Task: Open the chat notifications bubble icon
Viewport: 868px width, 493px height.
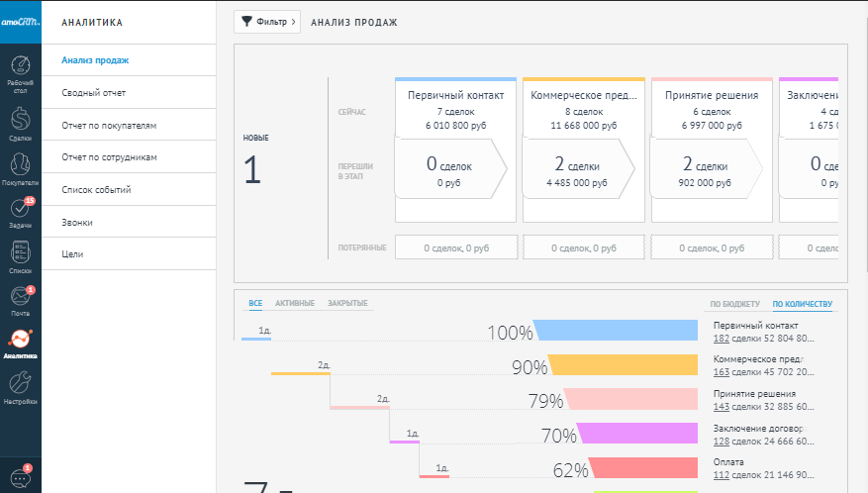Action: click(x=20, y=476)
